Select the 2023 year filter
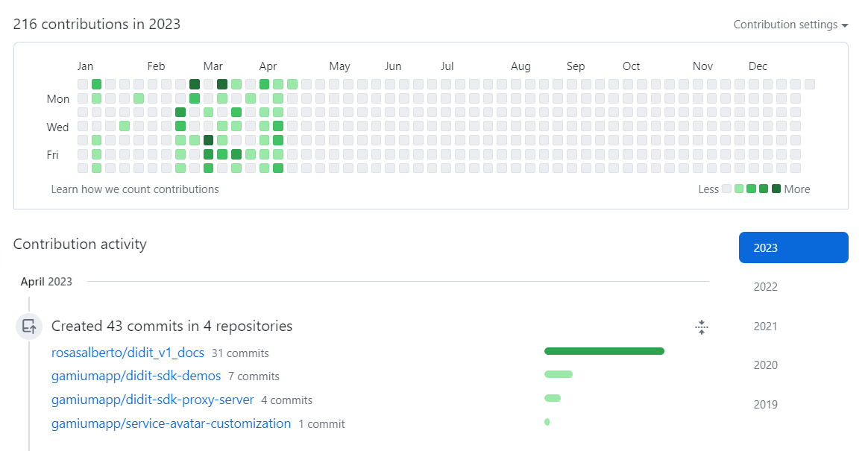868x451 pixels. 793,247
